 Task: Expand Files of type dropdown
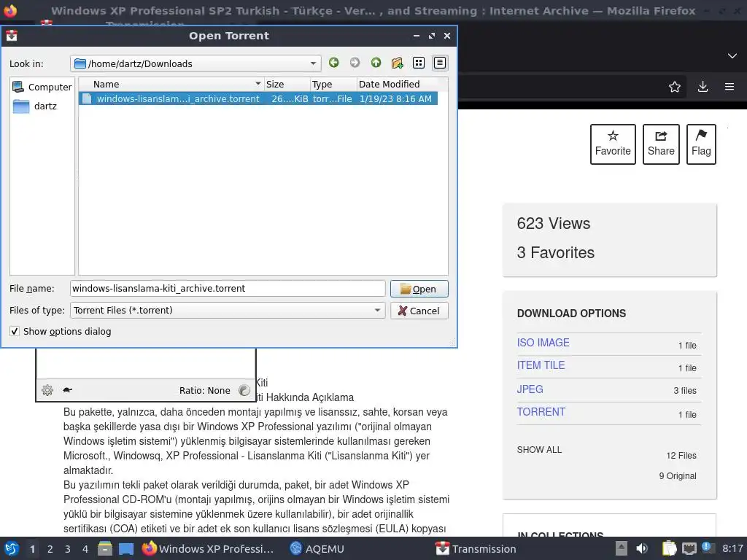[377, 311]
